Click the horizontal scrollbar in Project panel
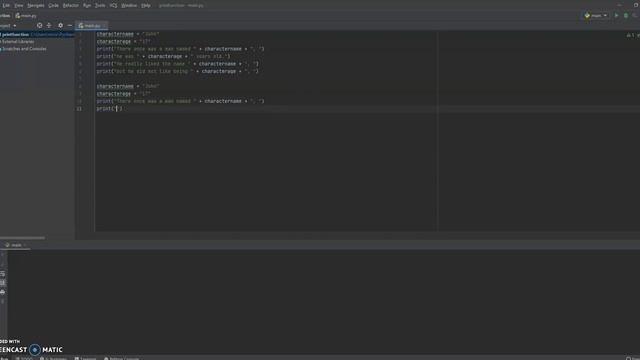This screenshot has height=360, width=640. pyautogui.click(x=22, y=238)
